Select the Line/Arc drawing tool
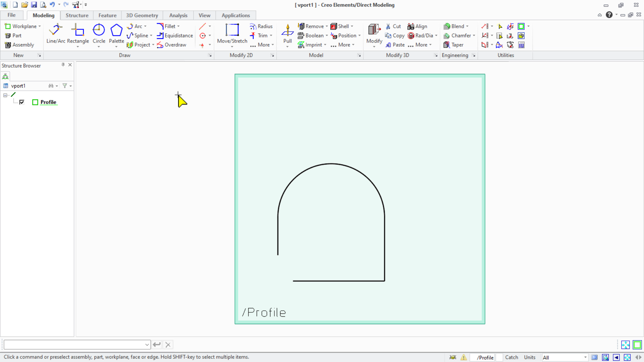The image size is (644, 362). [56, 34]
